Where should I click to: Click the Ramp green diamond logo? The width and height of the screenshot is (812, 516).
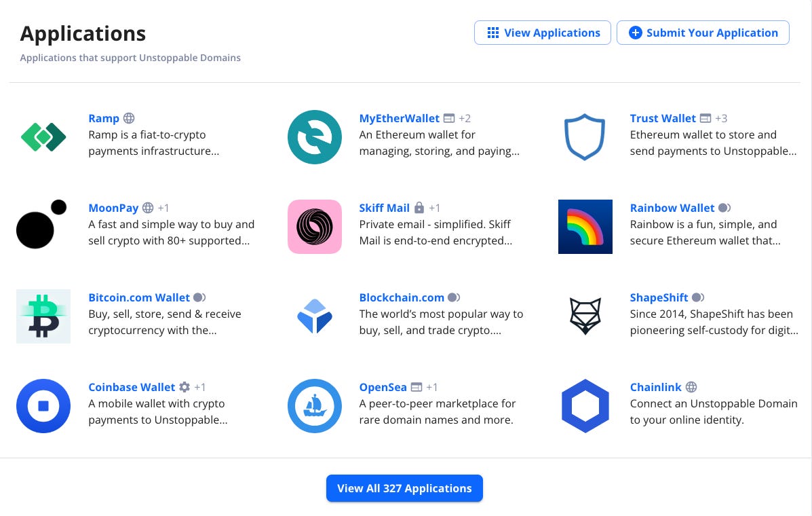43,137
